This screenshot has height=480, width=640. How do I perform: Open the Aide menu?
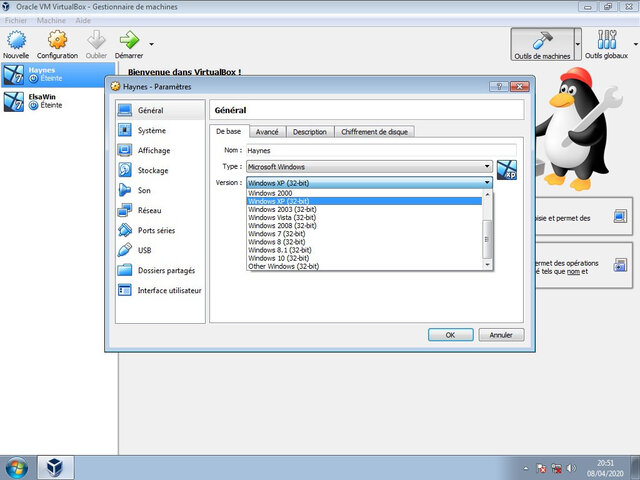pos(83,20)
